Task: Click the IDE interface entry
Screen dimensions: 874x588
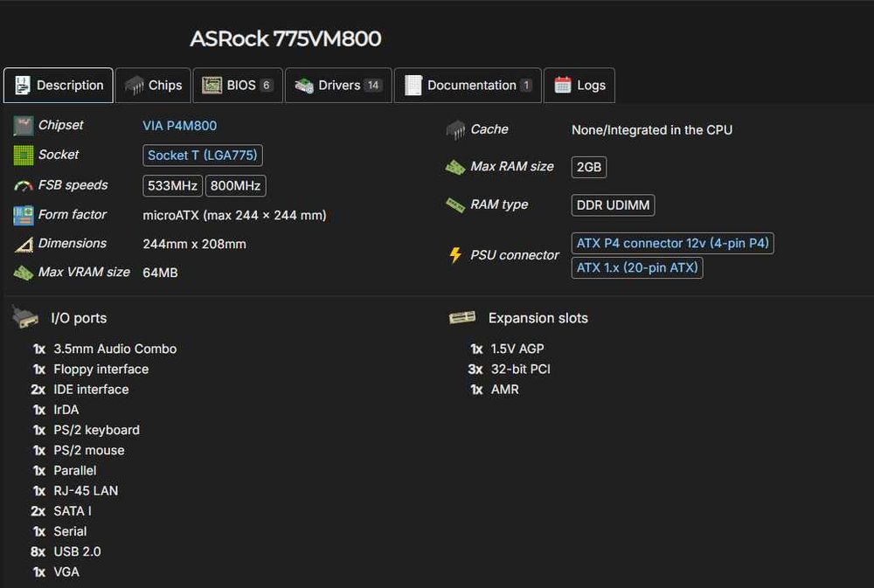Action: pyautogui.click(x=91, y=389)
